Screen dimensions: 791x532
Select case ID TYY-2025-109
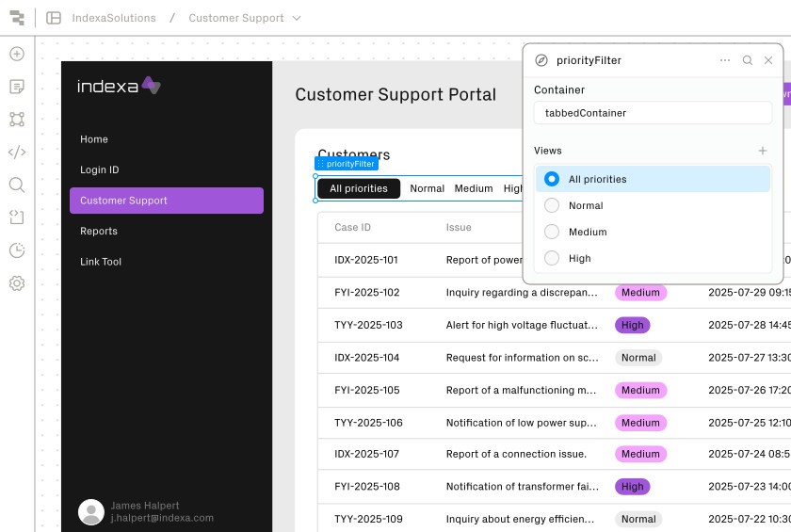point(368,519)
